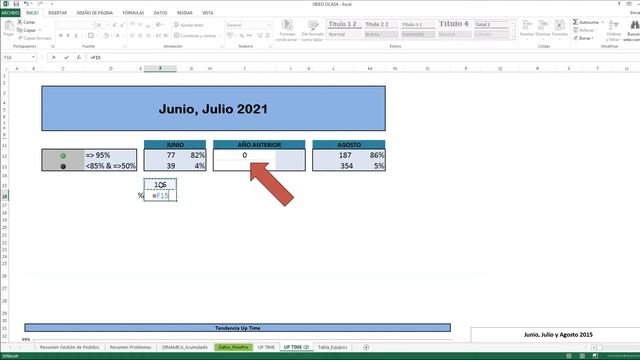Image resolution: width=640 pixels, height=360 pixels.
Task: Expand the cell styles gallery More arrow
Action: click(513, 36)
